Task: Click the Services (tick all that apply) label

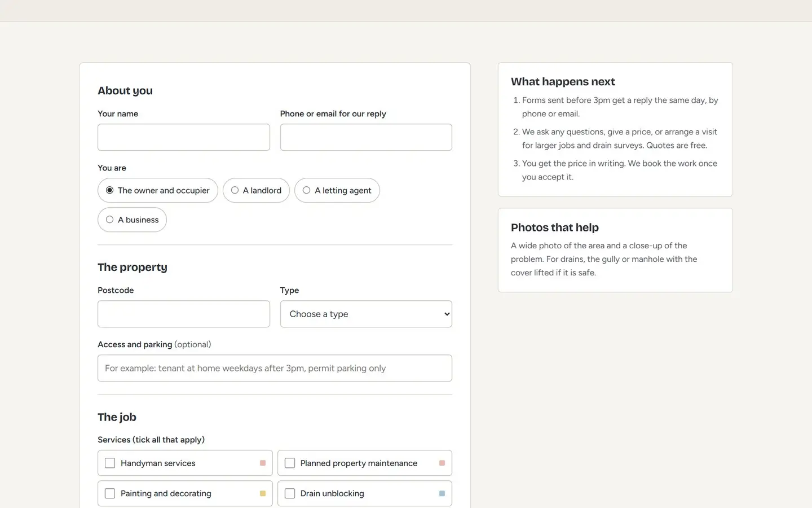Action: pyautogui.click(x=151, y=440)
